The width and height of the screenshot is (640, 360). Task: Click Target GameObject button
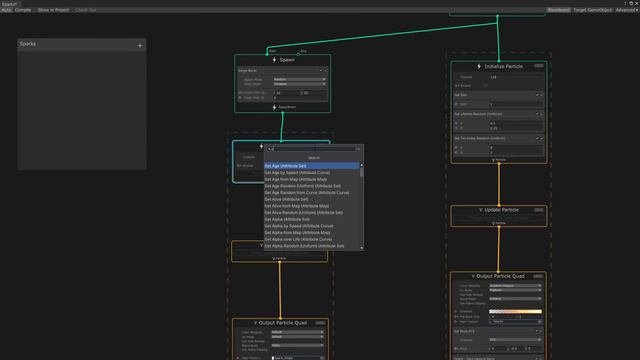592,10
